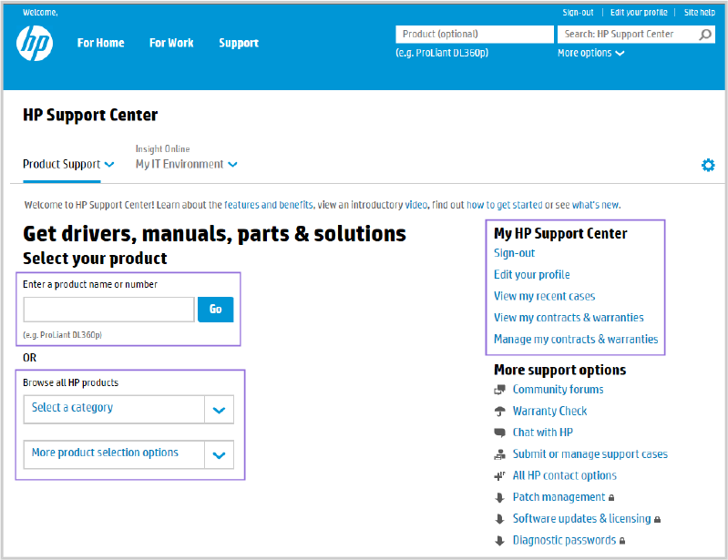The width and height of the screenshot is (728, 560).
Task: Open the settings gear icon
Action: click(708, 165)
